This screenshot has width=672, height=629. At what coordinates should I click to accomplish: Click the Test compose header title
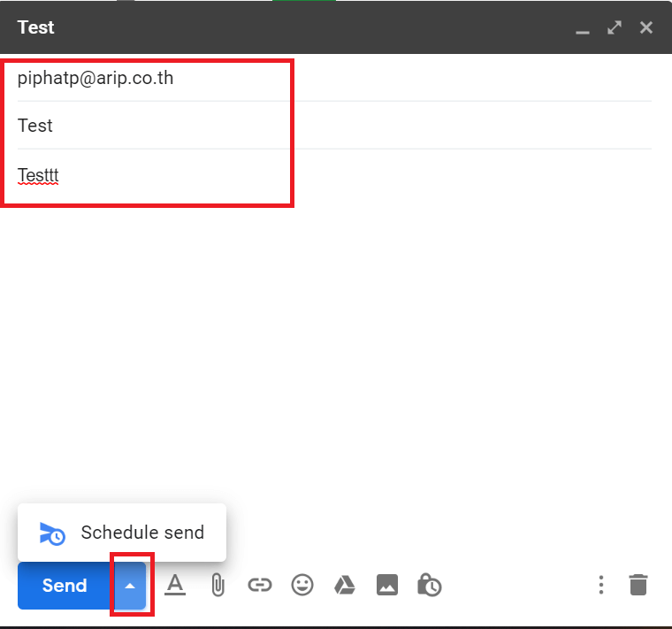tap(35, 27)
